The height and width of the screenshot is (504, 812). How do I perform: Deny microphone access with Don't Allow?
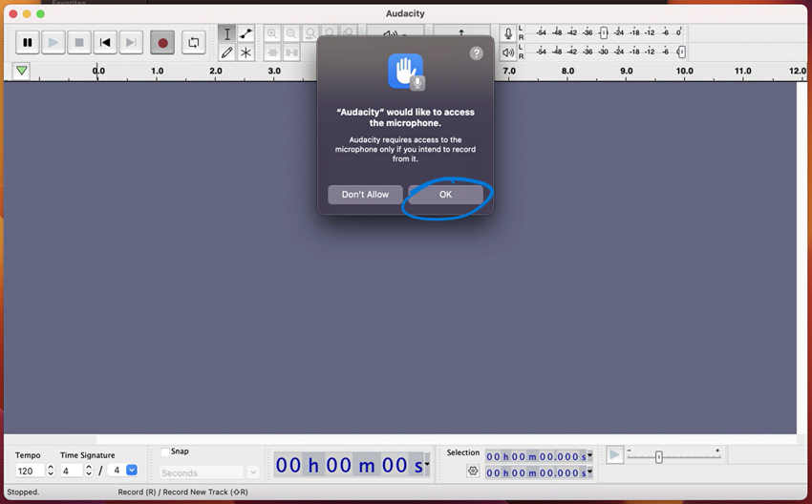tap(365, 195)
